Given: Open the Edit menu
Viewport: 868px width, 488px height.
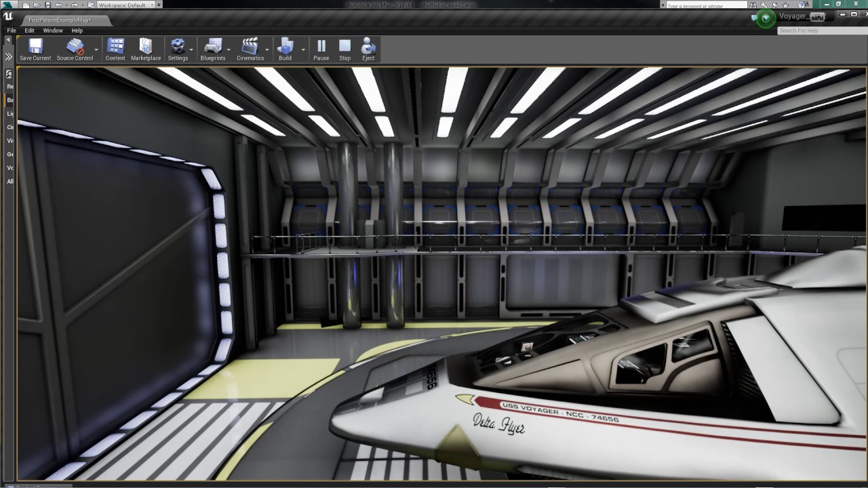Looking at the screenshot, I should 29,30.
